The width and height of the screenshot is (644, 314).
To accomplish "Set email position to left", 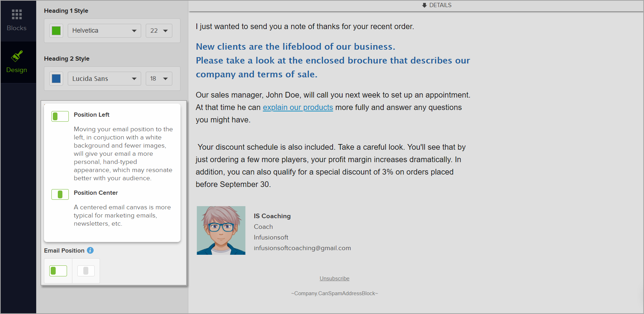I will pyautogui.click(x=58, y=271).
